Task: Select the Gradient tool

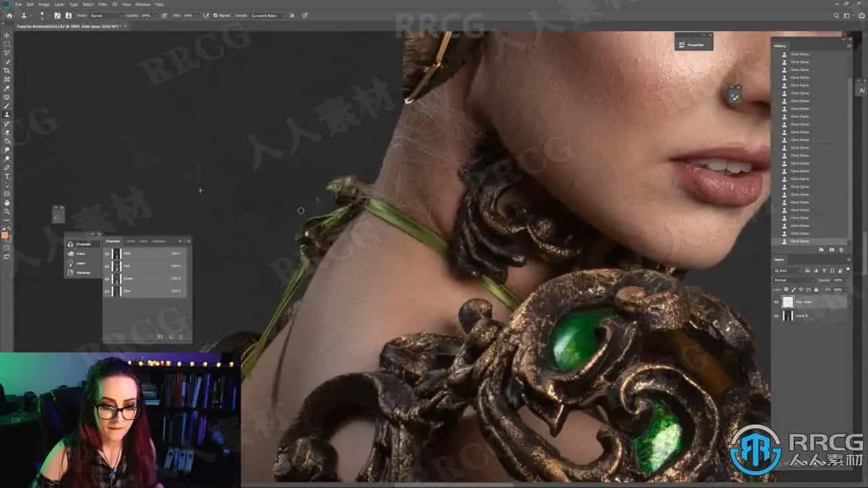Action: click(7, 141)
